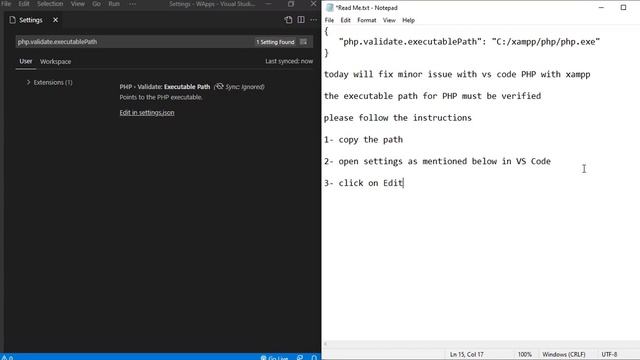
Task: Click UTF-8 encoding in Notepad status bar
Action: click(x=609, y=354)
